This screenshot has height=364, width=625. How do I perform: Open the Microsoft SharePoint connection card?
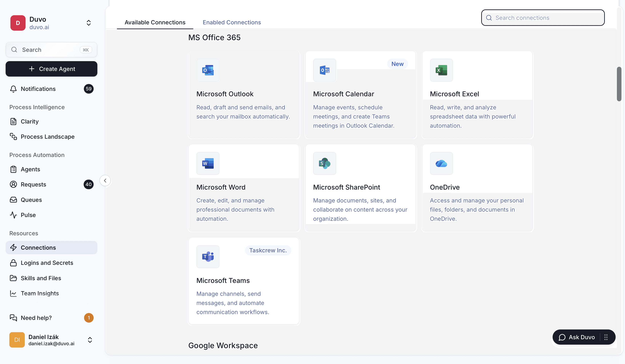coord(361,188)
